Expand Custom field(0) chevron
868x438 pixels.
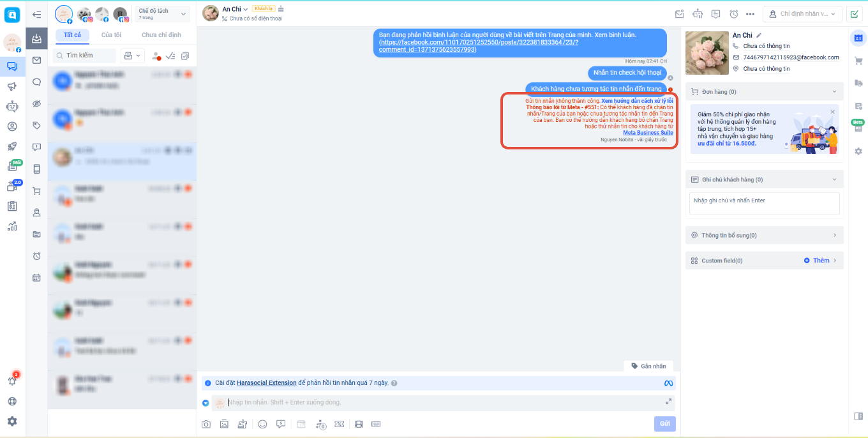point(835,261)
